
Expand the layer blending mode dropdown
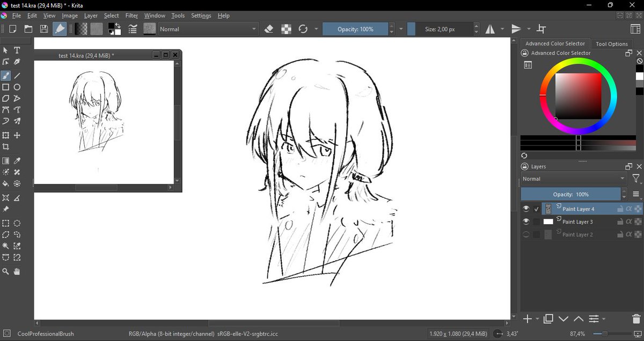click(574, 179)
